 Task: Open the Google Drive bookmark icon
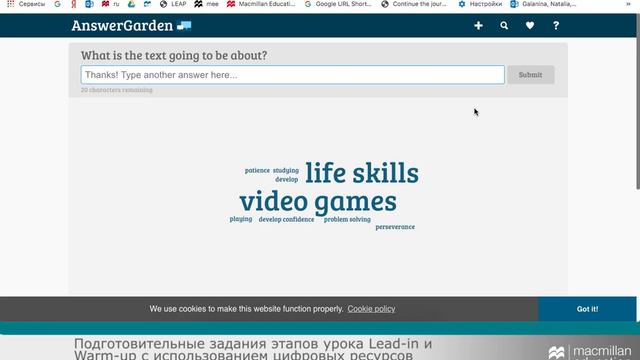[x=131, y=4]
